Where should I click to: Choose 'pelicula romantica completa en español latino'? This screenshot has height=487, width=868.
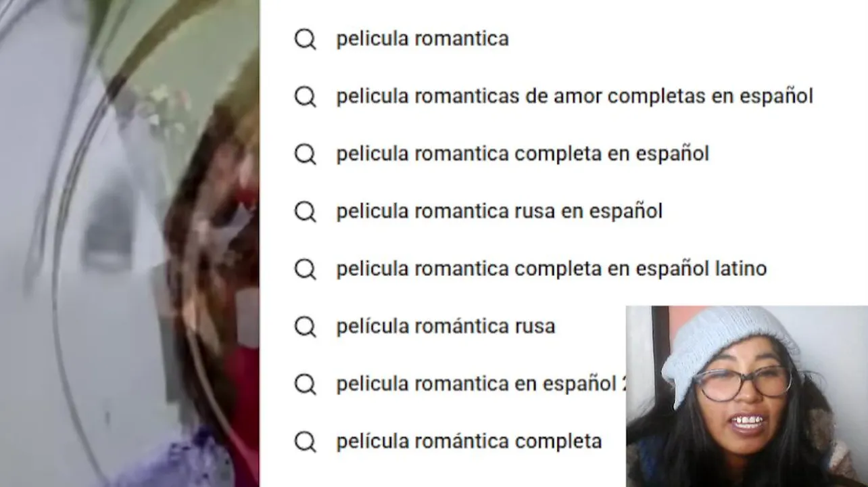pos(552,269)
